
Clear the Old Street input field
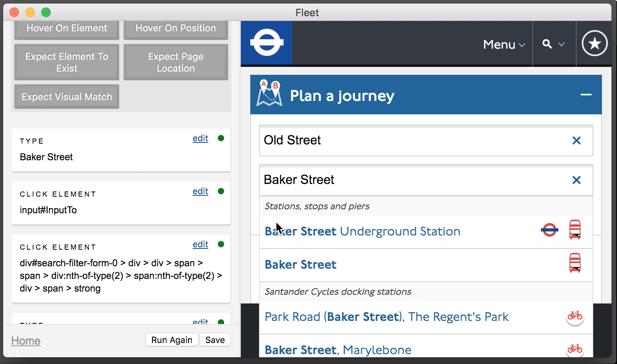click(x=576, y=140)
